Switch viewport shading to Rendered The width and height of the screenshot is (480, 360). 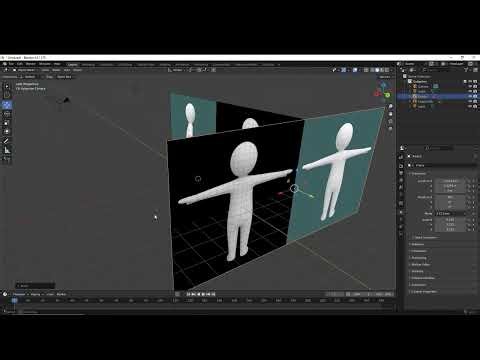pyautogui.click(x=387, y=70)
